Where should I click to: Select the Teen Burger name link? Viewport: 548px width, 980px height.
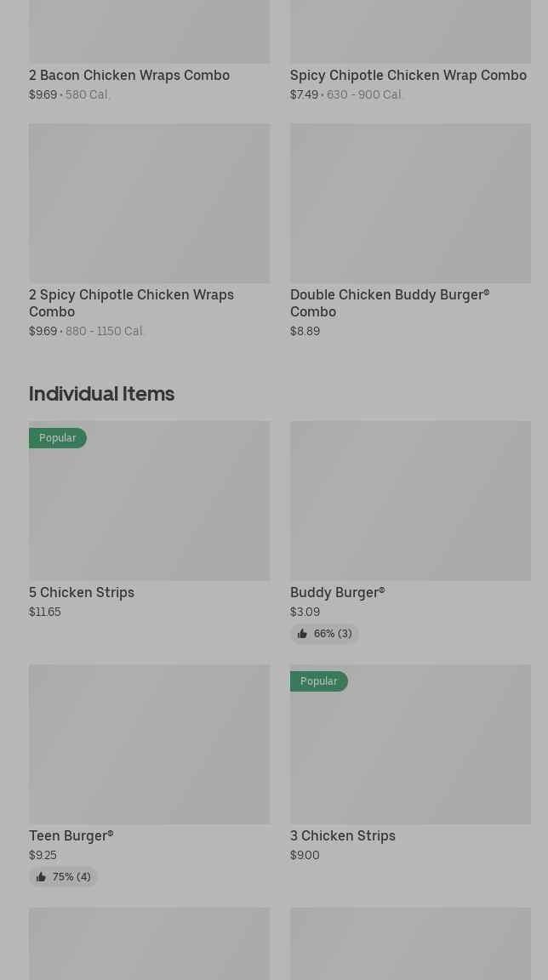[71, 835]
